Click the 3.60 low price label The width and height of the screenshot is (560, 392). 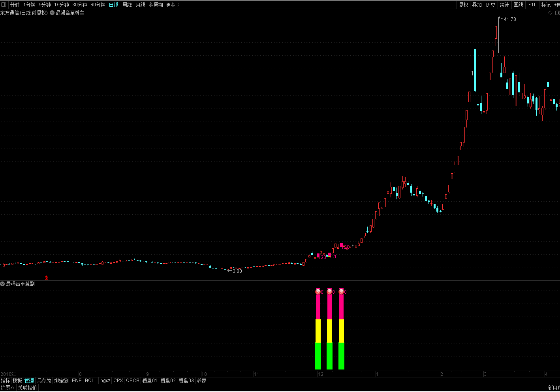(237, 271)
